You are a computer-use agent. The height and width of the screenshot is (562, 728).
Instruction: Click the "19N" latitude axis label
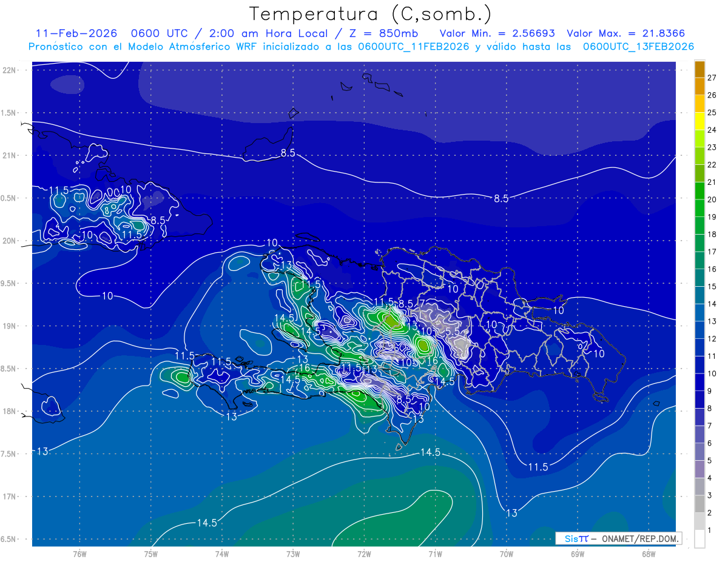point(10,326)
